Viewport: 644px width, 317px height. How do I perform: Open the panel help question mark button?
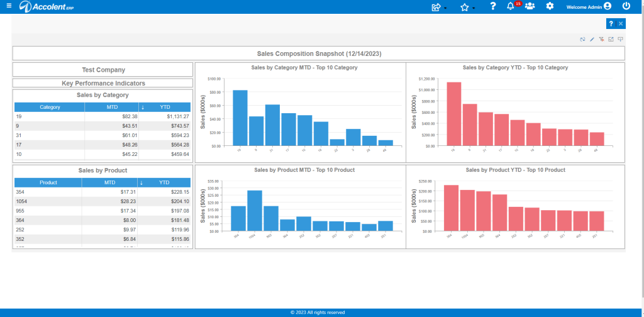point(611,24)
